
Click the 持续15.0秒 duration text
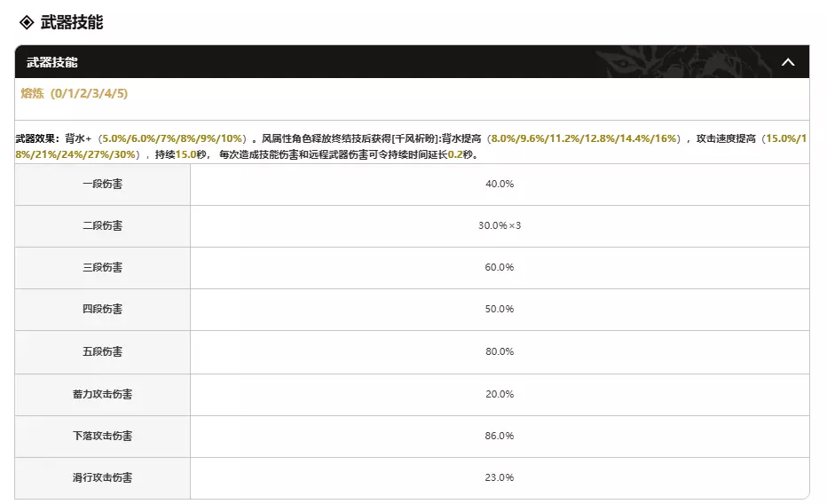pyautogui.click(x=180, y=154)
